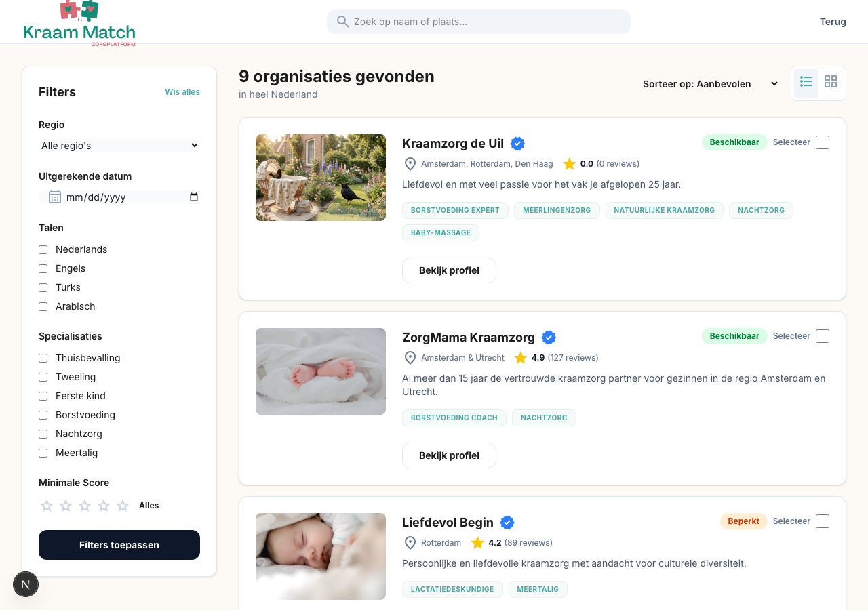Screen dimensions: 868x610
Task: Switch to grid view layout
Action: click(831, 83)
